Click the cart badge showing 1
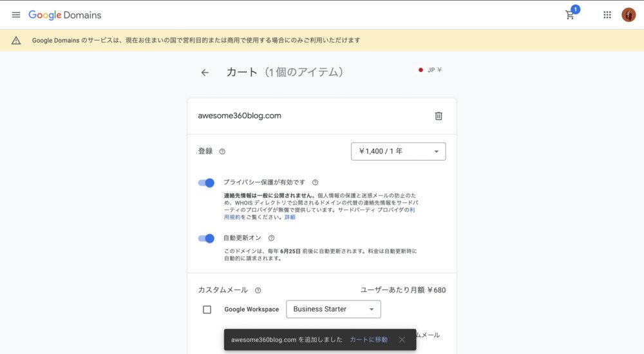This screenshot has width=644, height=354. coord(575,10)
